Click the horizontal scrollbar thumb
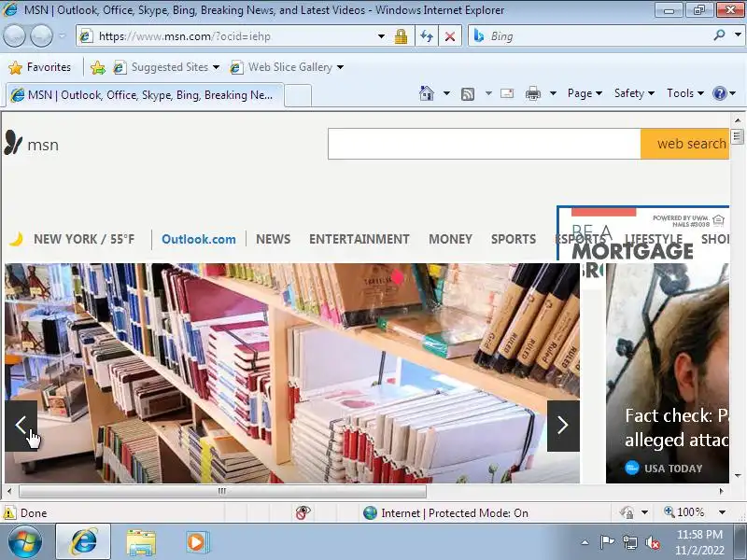 [222, 491]
